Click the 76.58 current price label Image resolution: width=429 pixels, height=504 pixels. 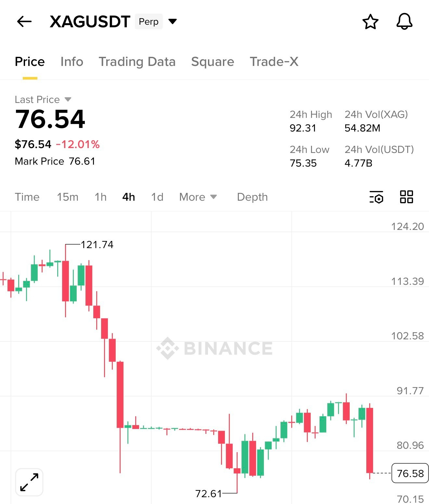tap(410, 473)
